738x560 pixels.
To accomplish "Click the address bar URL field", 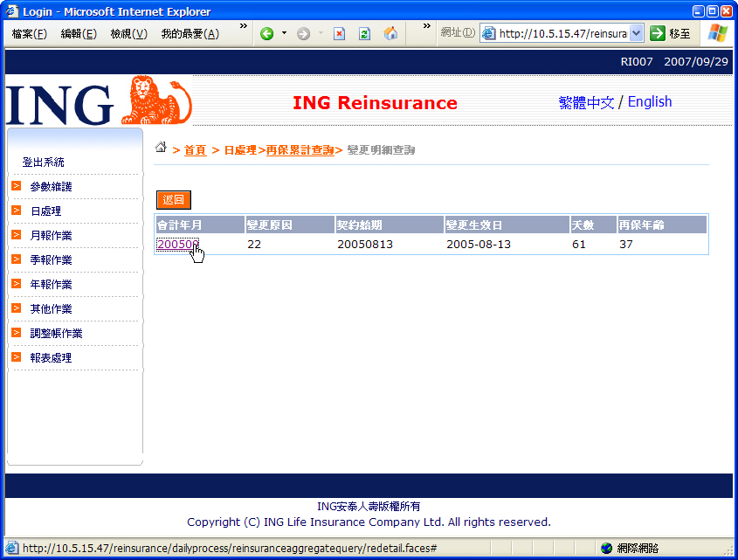I will click(x=563, y=33).
